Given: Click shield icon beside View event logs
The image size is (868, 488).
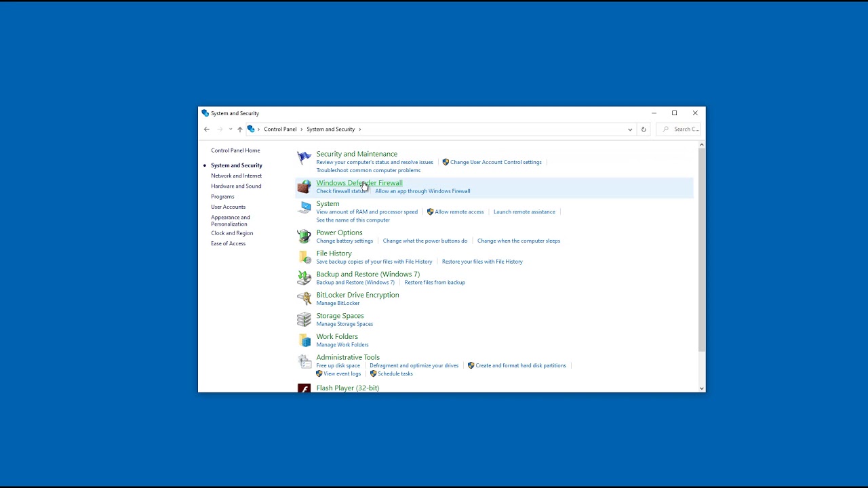Looking at the screenshot, I should pyautogui.click(x=319, y=373).
